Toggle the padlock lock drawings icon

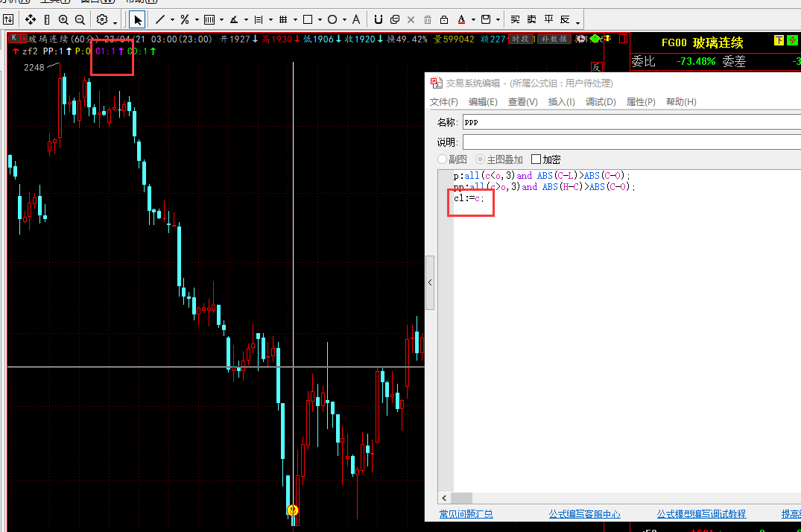point(444,19)
